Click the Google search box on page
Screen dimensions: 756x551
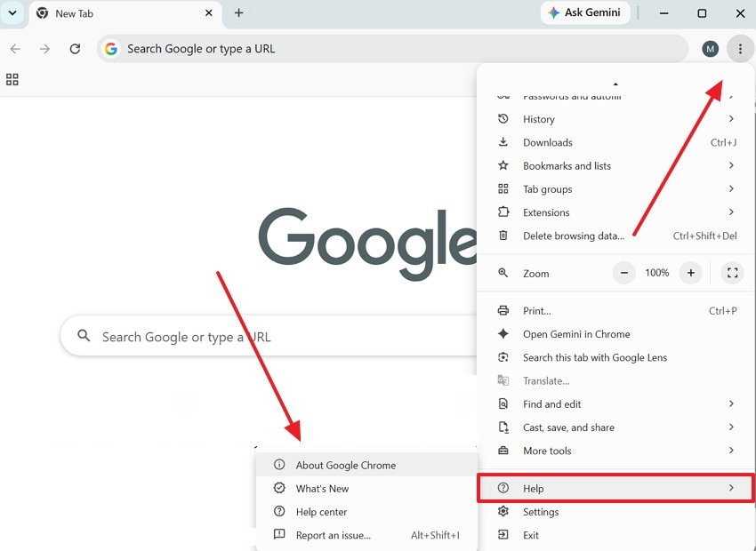269,336
